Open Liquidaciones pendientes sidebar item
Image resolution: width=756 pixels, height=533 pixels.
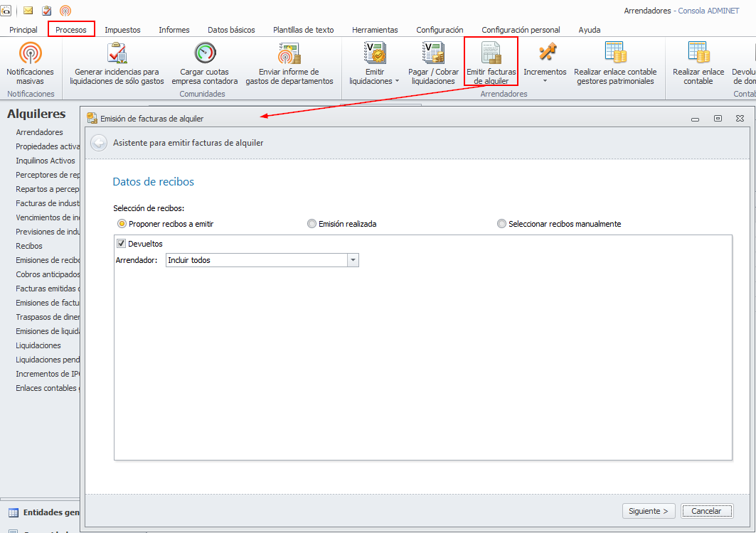point(48,360)
